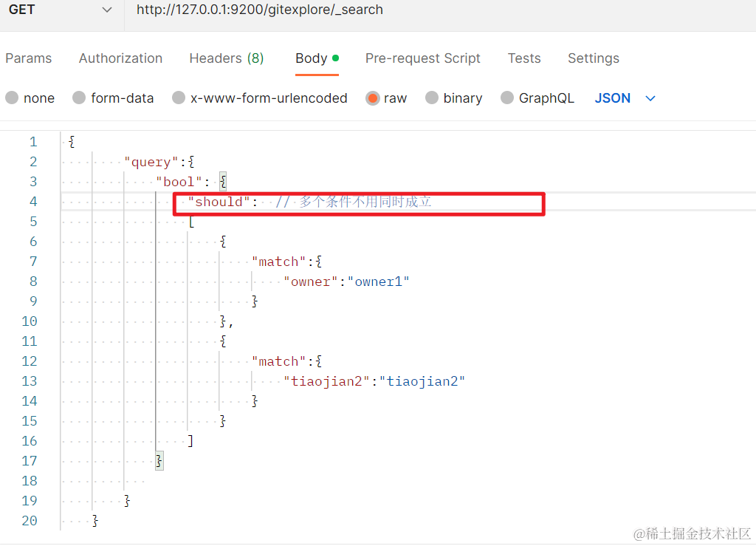Switch to the Params tab
The height and width of the screenshot is (546, 756).
pyautogui.click(x=29, y=58)
